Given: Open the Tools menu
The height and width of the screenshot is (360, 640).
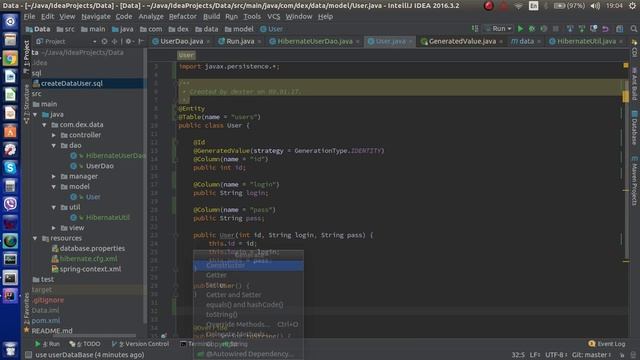Looking at the screenshot, I should pyautogui.click(x=252, y=17).
